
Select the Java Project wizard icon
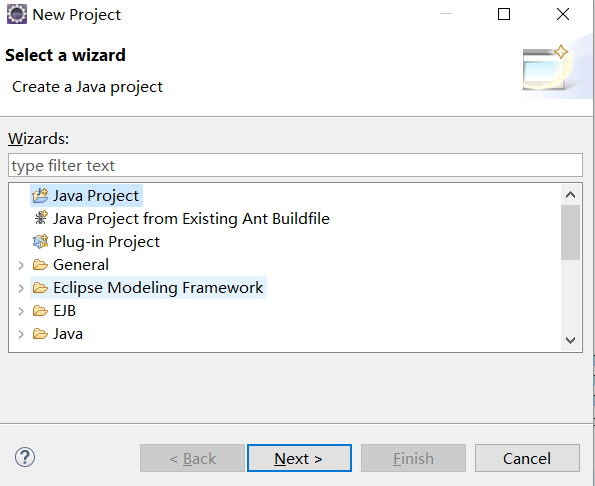[40, 196]
